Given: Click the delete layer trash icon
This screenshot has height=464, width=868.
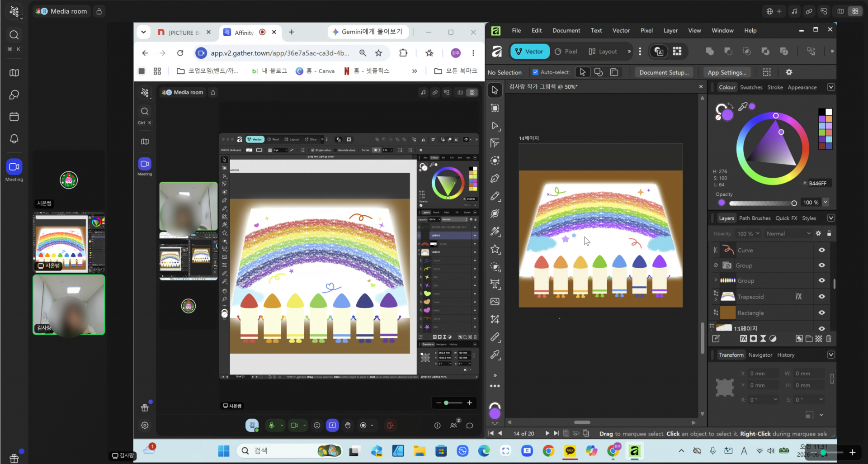Looking at the screenshot, I should (x=829, y=339).
